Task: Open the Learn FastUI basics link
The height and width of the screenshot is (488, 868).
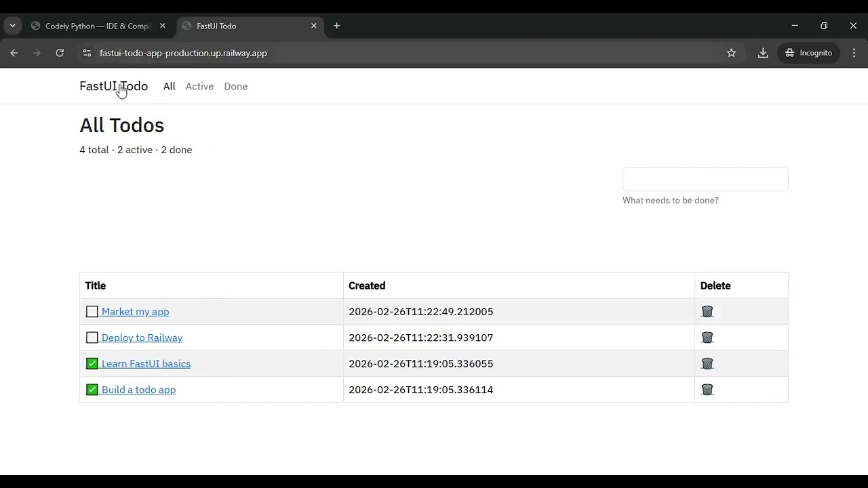Action: (146, 363)
